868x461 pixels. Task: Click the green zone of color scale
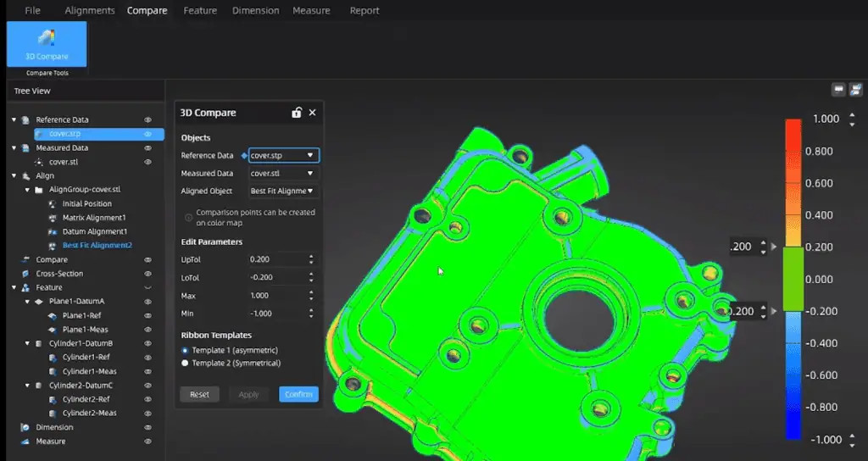tap(793, 278)
